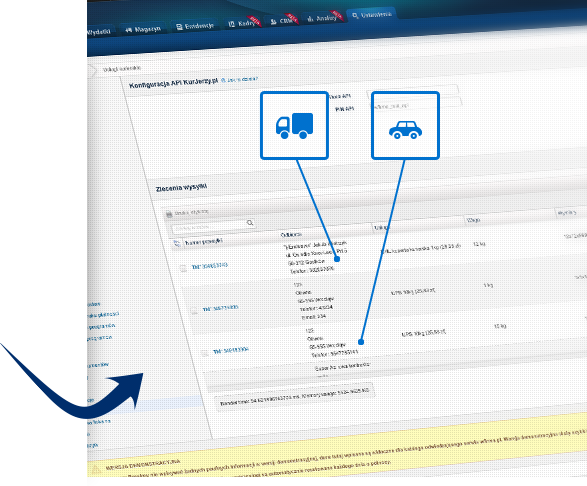
Task: Open the TNT tracking link in 10 kg row
Action: click(231, 350)
